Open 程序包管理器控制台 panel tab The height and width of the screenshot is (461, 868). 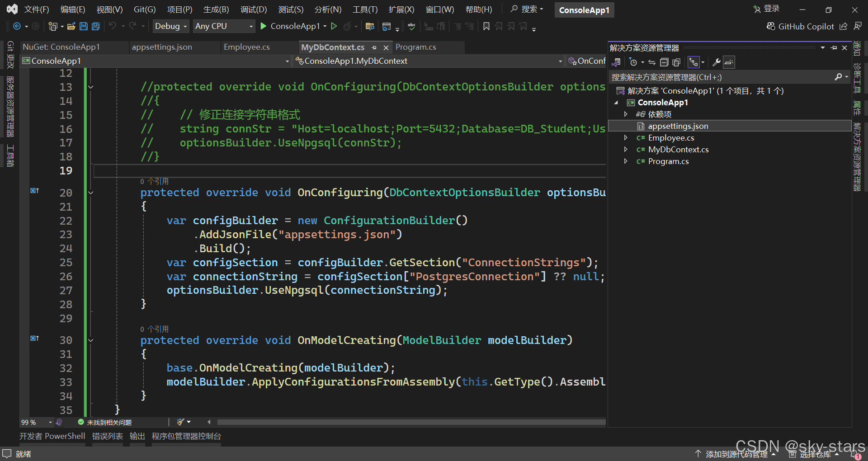[186, 436]
